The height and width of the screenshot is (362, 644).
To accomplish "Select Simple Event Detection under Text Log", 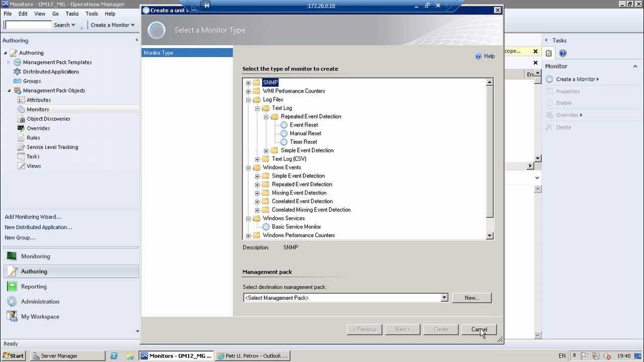I will 307,150.
